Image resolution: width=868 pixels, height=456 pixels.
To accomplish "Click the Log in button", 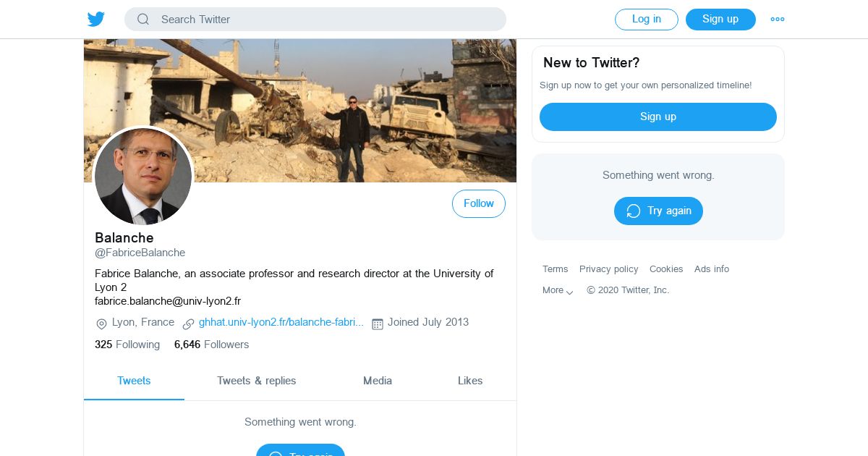I will click(647, 20).
